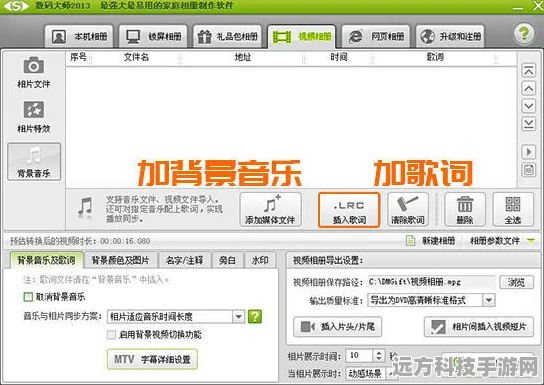This screenshot has width=544, height=385.
Task: Select the 背景颜色及图片 settings tab
Action: (x=120, y=260)
